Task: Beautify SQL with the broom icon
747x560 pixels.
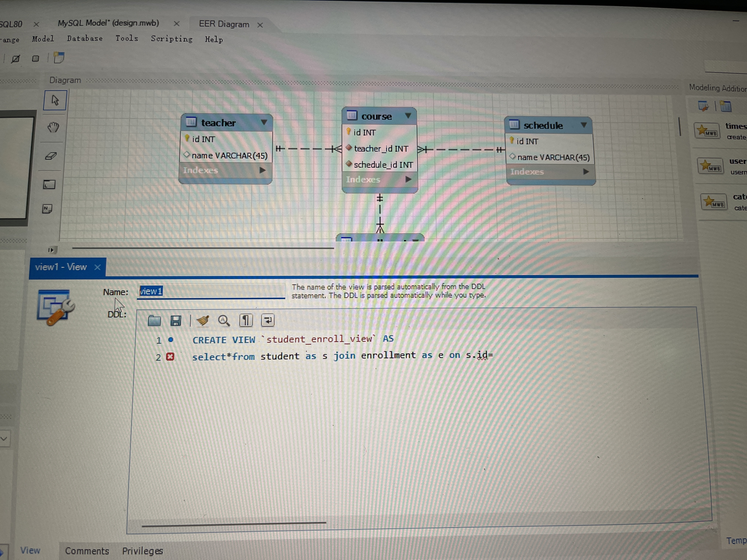Action: click(203, 320)
